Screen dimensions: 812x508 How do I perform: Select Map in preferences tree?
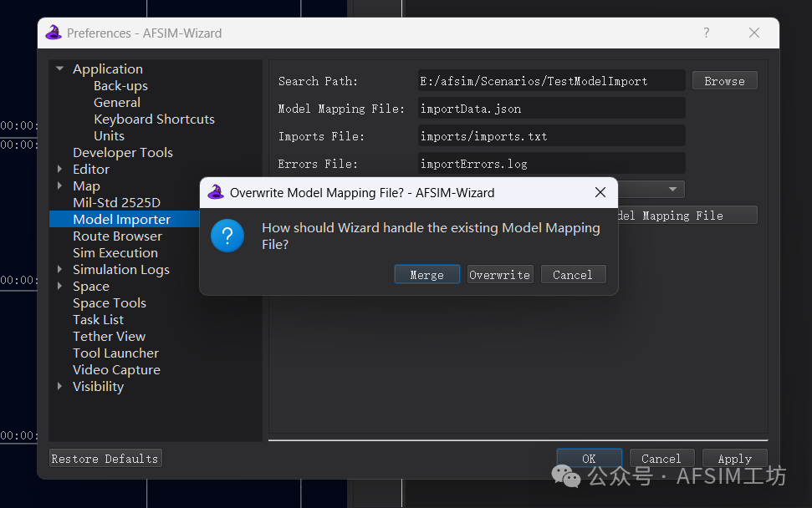click(x=86, y=185)
